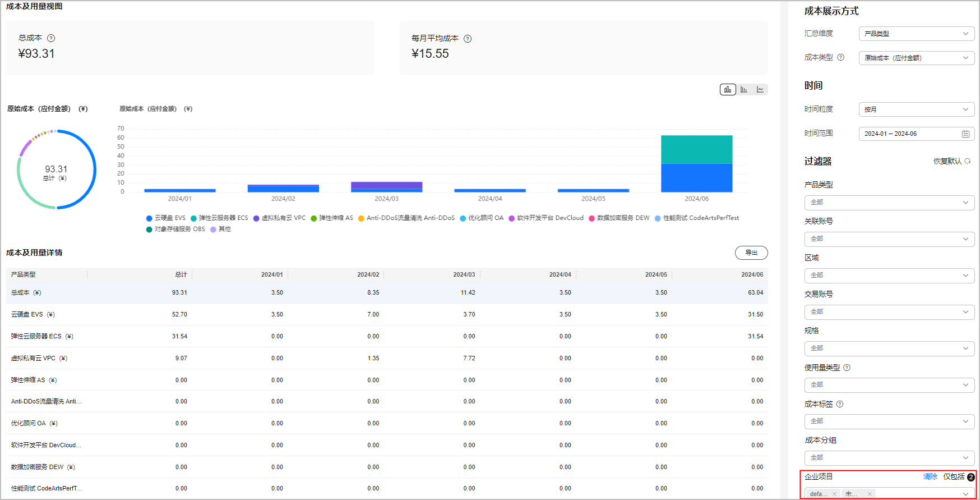Toggle 数据加密服务 DEW legend series
Screen dimensions: 980x500
[619, 218]
